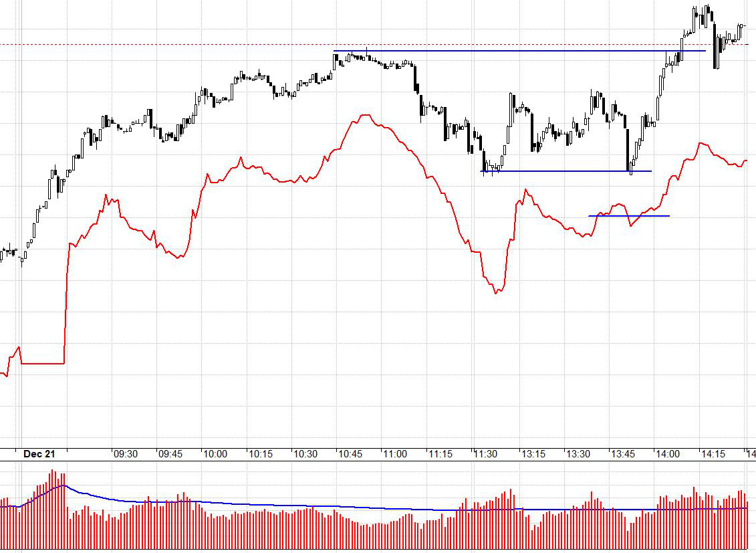The height and width of the screenshot is (553, 756).
Task: Select the long blue resistance line above the candles
Action: coord(519,51)
